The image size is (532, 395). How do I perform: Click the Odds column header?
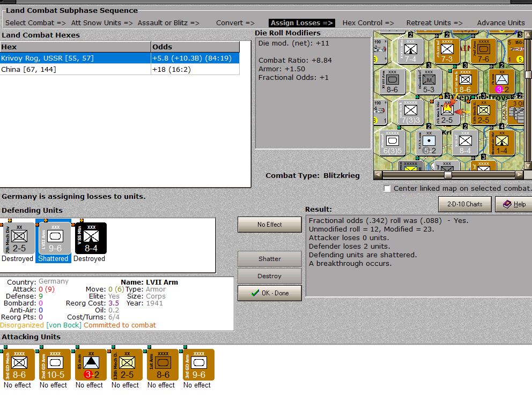pos(195,47)
